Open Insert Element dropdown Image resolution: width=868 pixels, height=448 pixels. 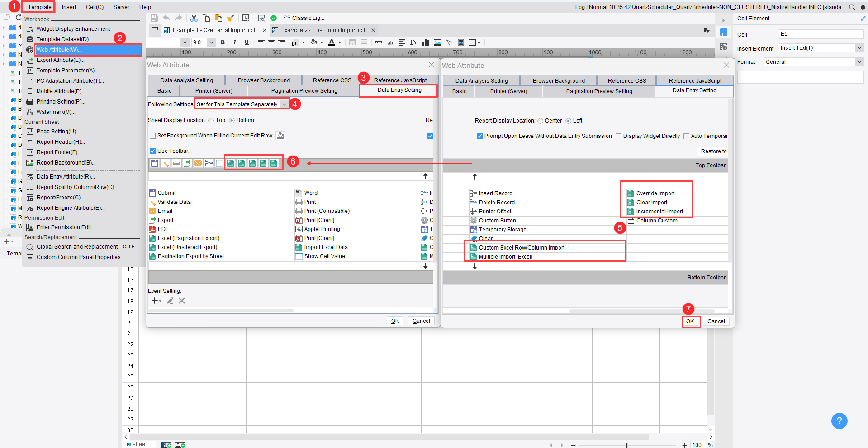[859, 48]
